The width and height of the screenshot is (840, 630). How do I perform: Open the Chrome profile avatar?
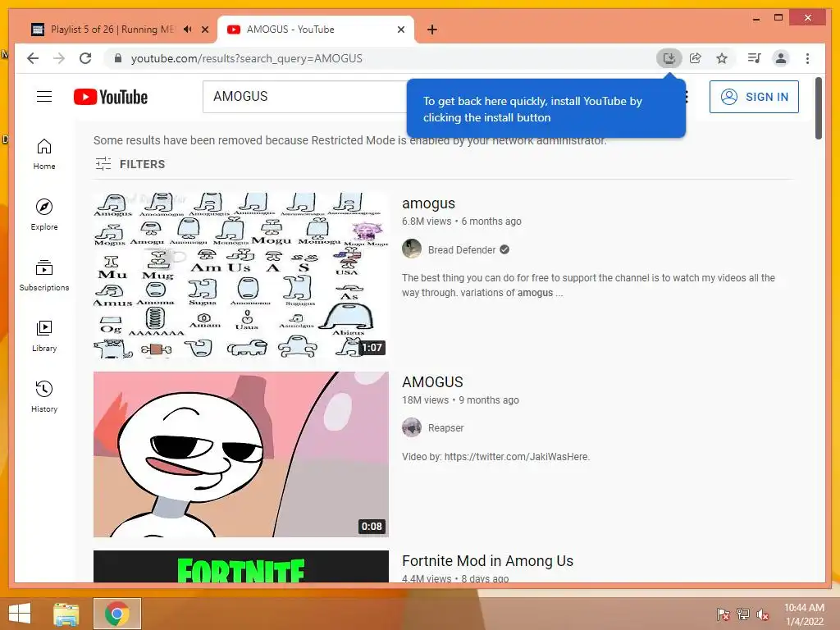781,58
